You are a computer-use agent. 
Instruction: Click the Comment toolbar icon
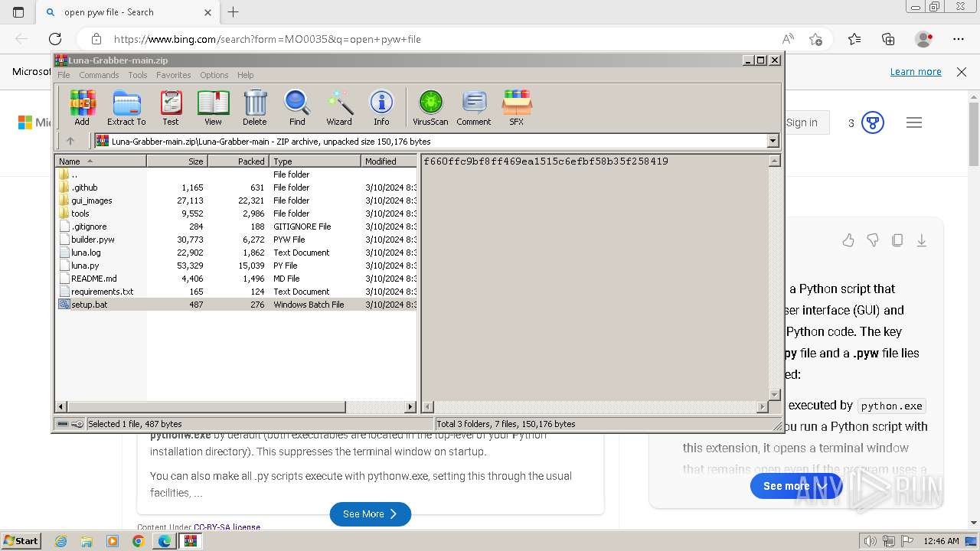[x=474, y=107]
